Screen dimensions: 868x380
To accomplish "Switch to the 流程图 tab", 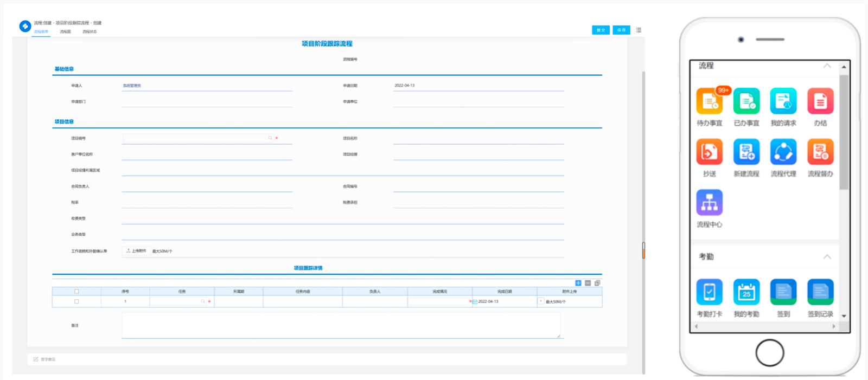I will [x=65, y=32].
